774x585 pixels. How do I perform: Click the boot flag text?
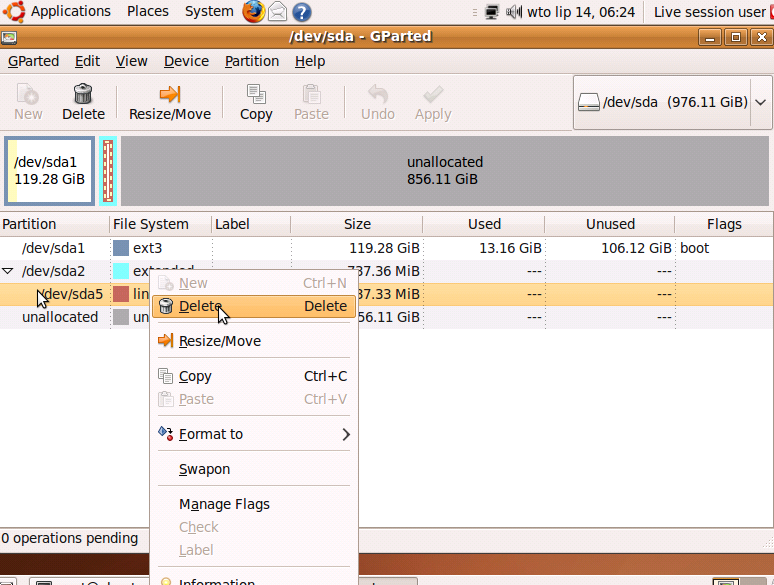(x=694, y=248)
